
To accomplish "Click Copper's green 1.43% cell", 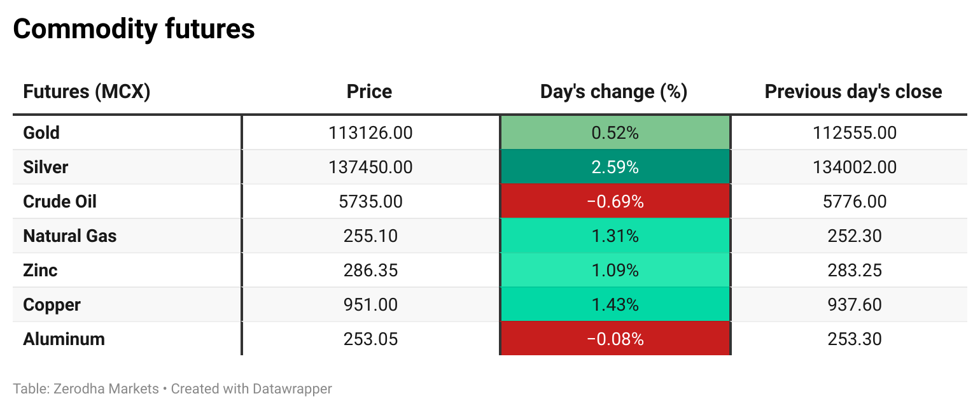I will [x=615, y=305].
